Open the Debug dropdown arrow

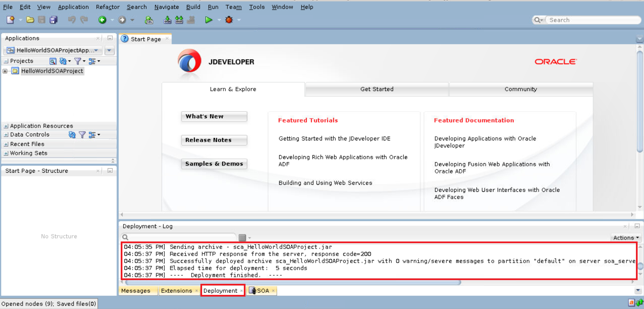(x=239, y=20)
